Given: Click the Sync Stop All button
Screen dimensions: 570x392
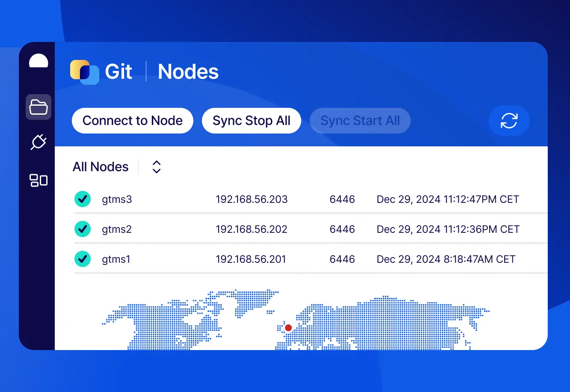Looking at the screenshot, I should tap(252, 121).
